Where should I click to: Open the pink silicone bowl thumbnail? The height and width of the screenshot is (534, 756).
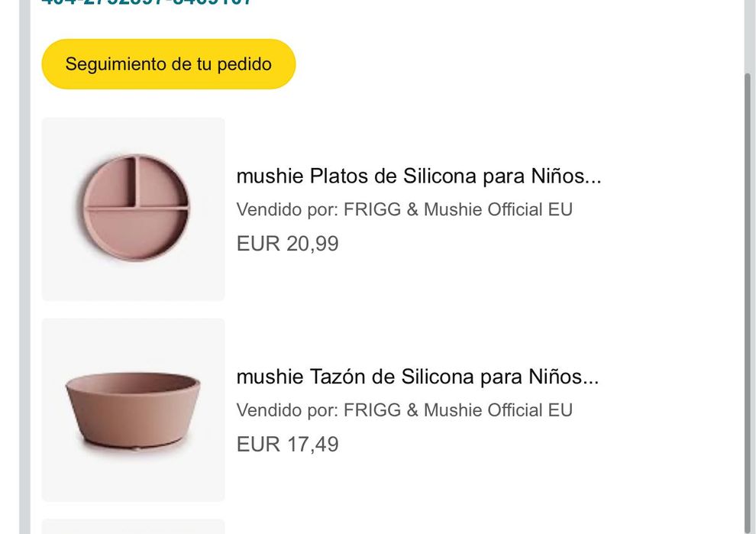pyautogui.click(x=134, y=409)
